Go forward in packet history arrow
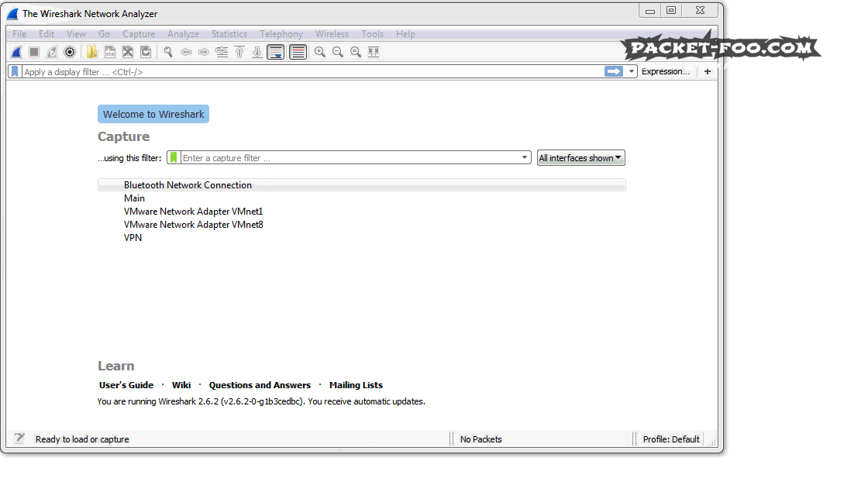Viewport: 868px width, 499px height. (204, 52)
